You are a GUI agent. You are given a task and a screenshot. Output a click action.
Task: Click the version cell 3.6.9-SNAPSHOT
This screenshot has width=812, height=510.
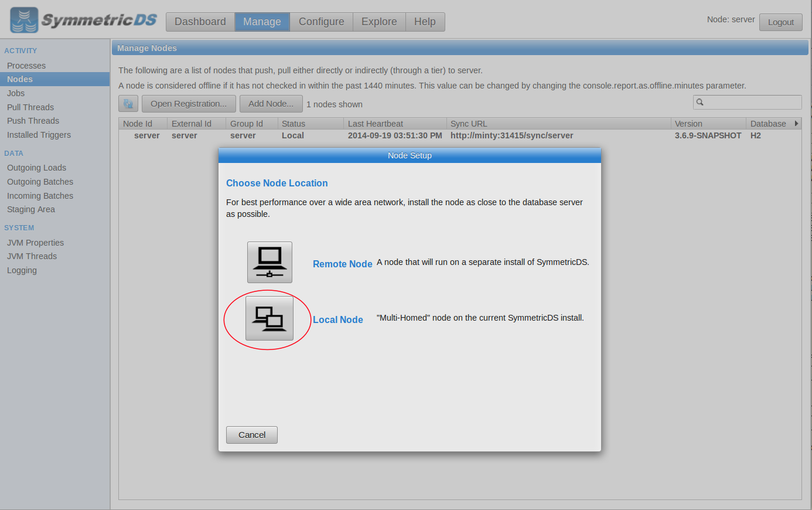click(x=708, y=135)
